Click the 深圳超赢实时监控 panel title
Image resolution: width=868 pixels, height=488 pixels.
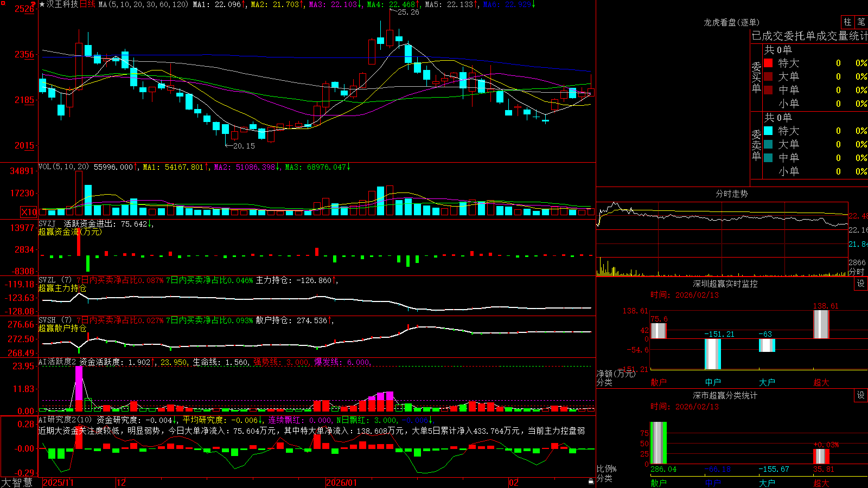pos(725,284)
